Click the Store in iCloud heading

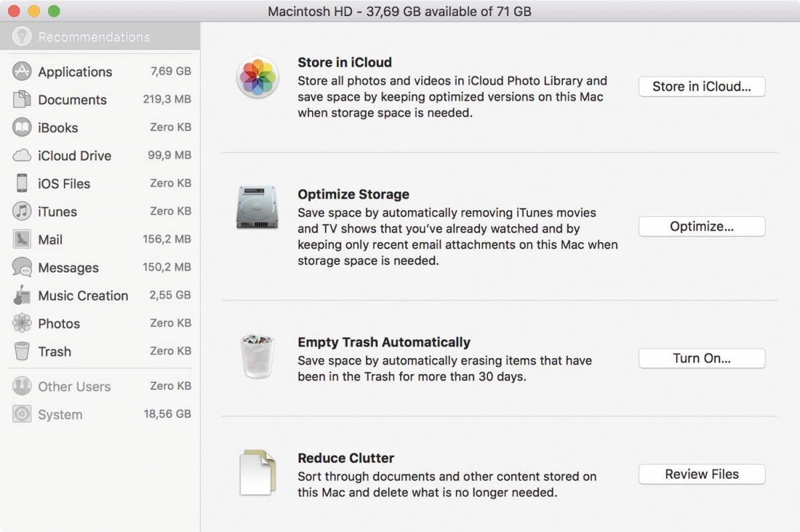(345, 62)
